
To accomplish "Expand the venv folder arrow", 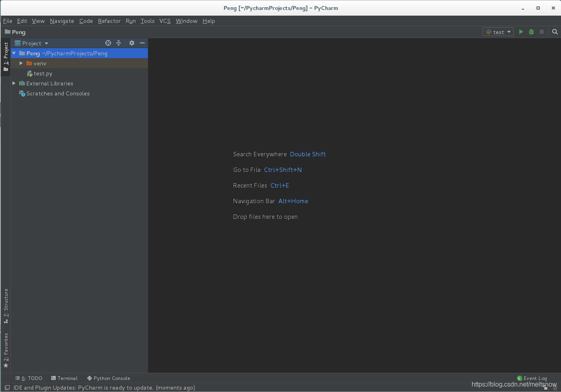I will coord(21,63).
